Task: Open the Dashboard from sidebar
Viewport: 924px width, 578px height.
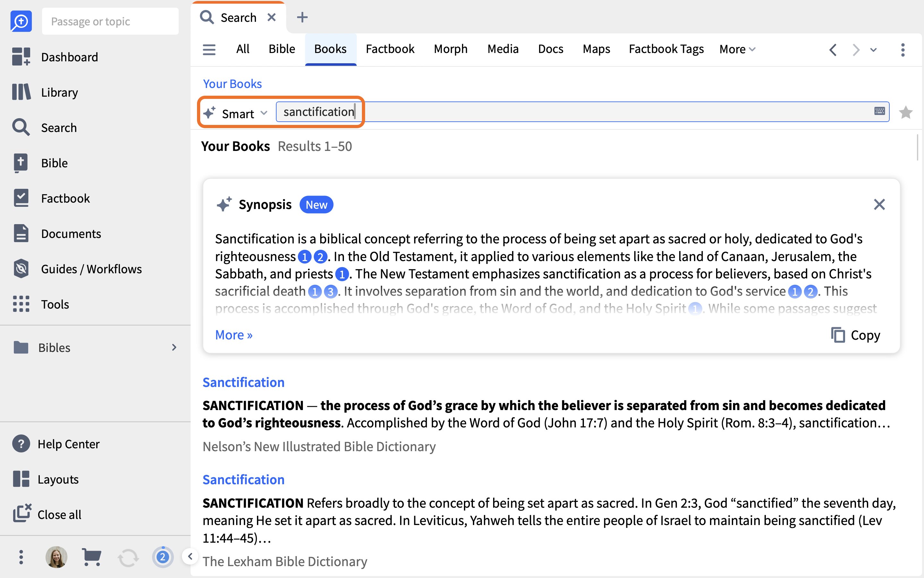Action: pos(56,57)
